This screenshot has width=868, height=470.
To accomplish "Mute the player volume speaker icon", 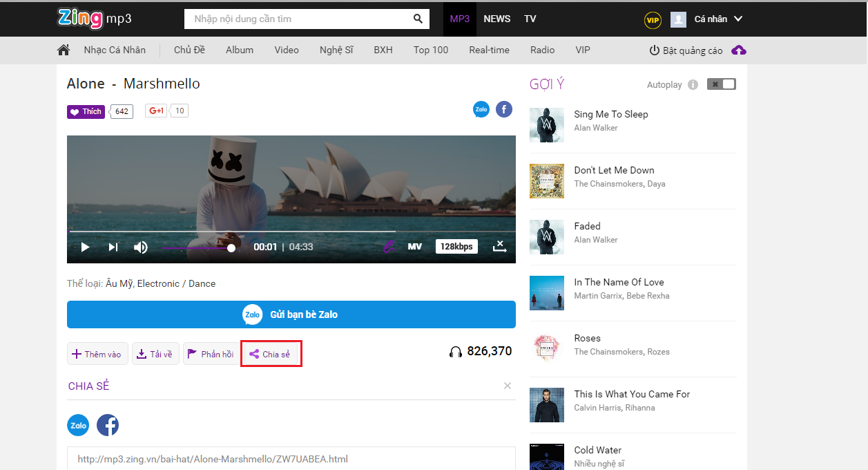I will pyautogui.click(x=141, y=247).
